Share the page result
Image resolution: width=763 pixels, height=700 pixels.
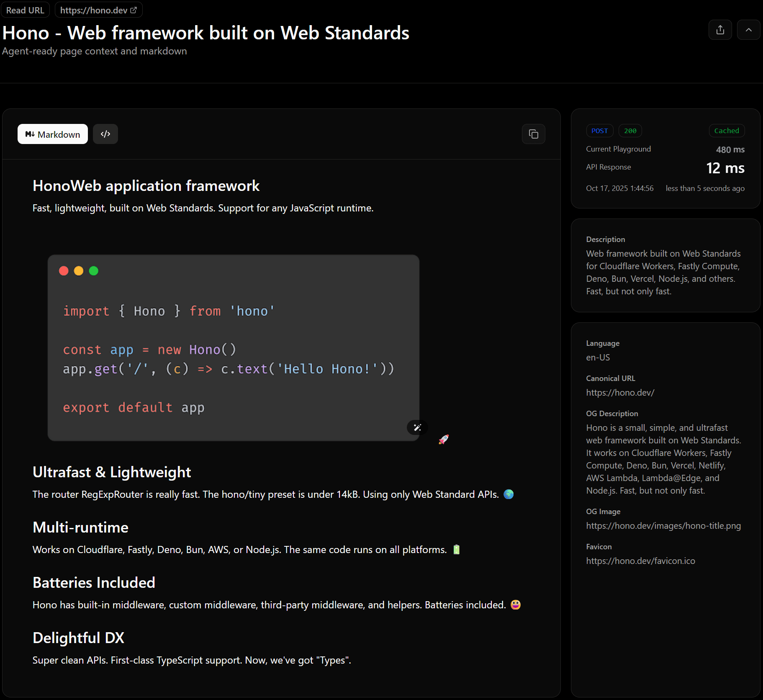click(720, 30)
